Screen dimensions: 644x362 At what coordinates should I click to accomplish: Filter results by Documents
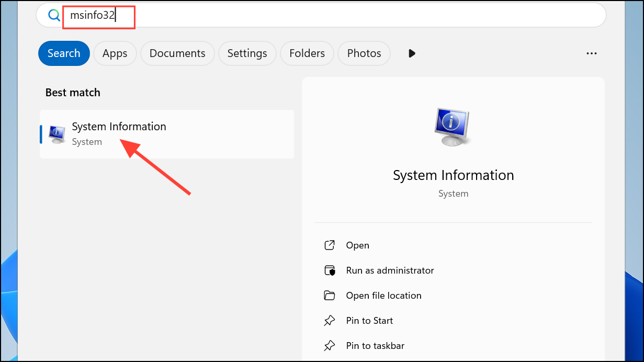(177, 53)
